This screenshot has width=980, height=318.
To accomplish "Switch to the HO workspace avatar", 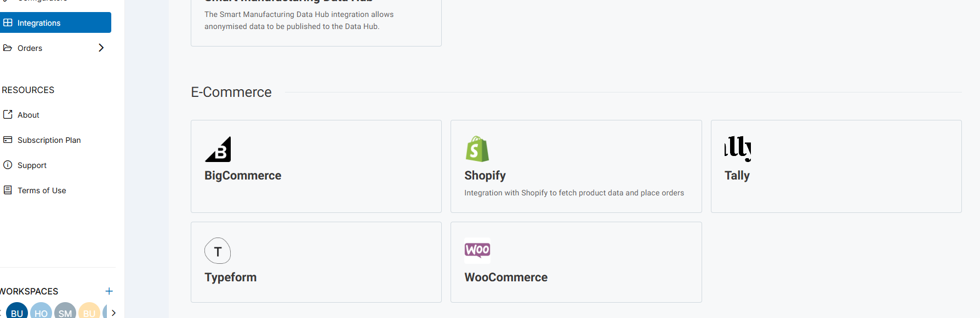I will [x=41, y=312].
